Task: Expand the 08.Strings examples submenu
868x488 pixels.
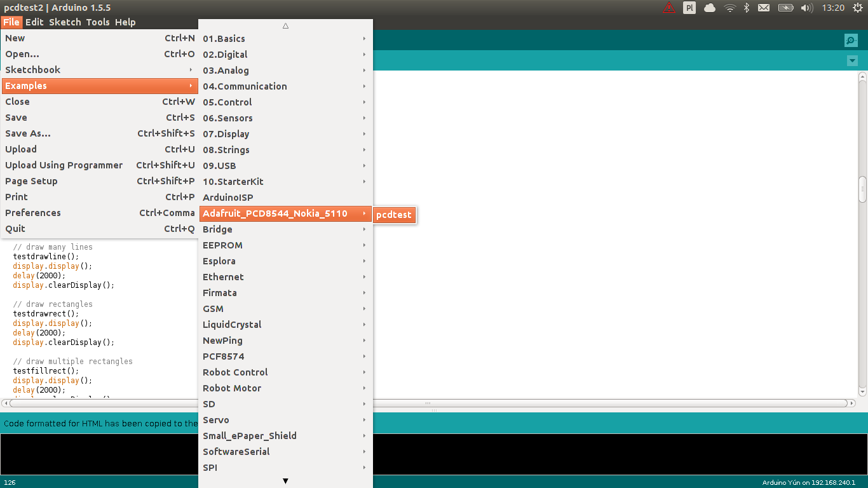Action: click(x=285, y=150)
